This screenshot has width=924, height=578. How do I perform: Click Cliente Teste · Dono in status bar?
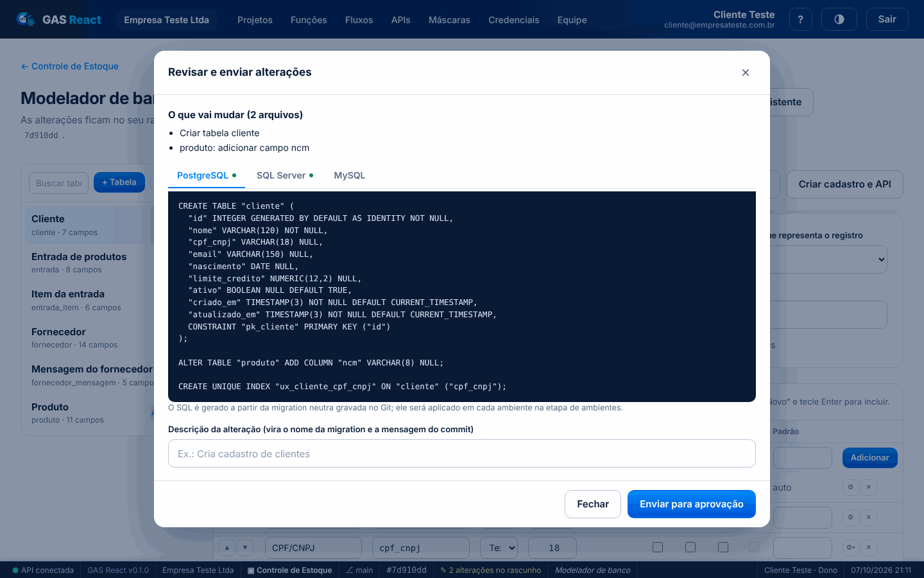[x=801, y=570]
